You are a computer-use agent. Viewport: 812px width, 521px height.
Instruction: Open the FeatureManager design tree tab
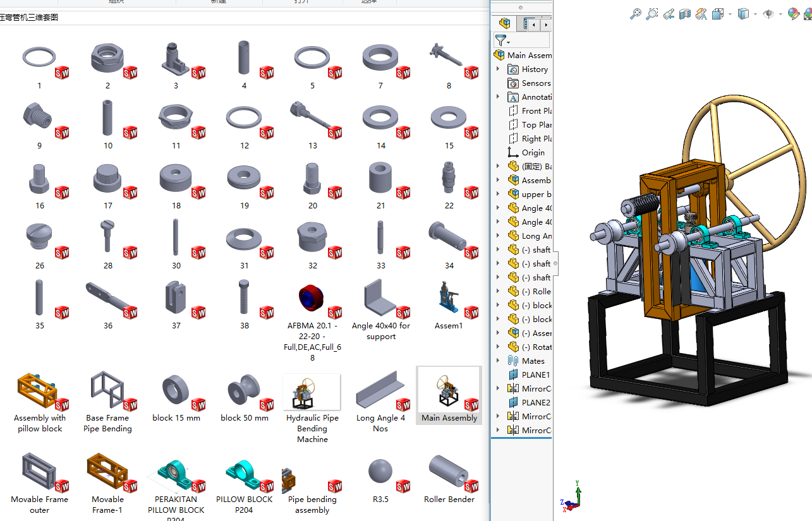tap(504, 24)
